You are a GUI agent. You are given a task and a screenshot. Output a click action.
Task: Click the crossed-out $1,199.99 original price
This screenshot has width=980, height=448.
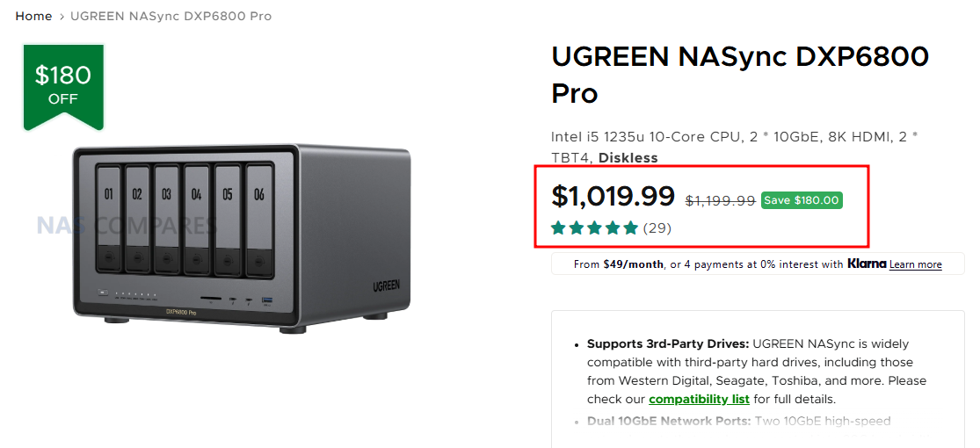pos(720,200)
